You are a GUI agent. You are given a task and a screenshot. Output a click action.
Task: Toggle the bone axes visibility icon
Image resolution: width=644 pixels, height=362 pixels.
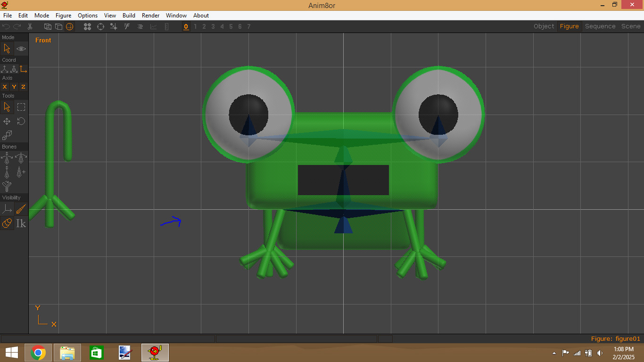pyautogui.click(x=7, y=209)
